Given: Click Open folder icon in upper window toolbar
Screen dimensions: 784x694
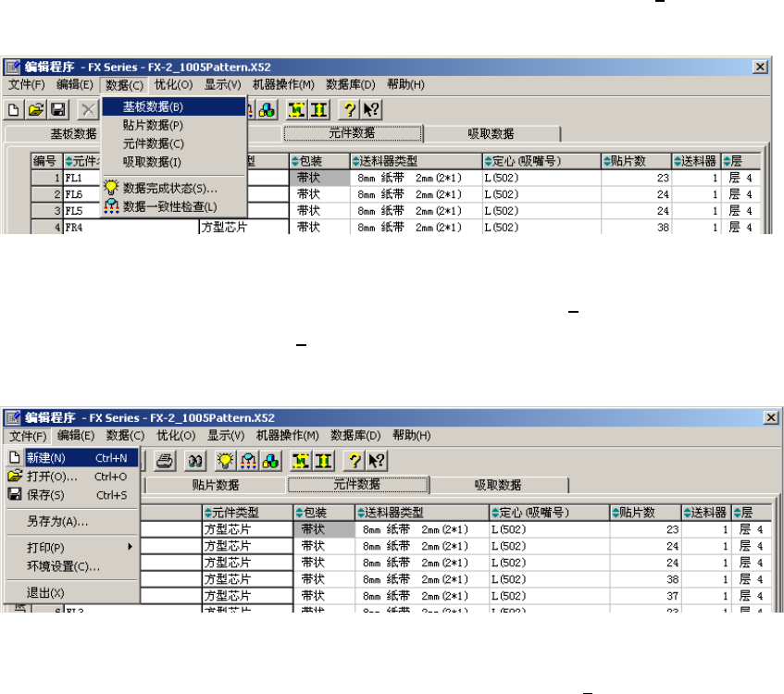Looking at the screenshot, I should click(x=36, y=109).
